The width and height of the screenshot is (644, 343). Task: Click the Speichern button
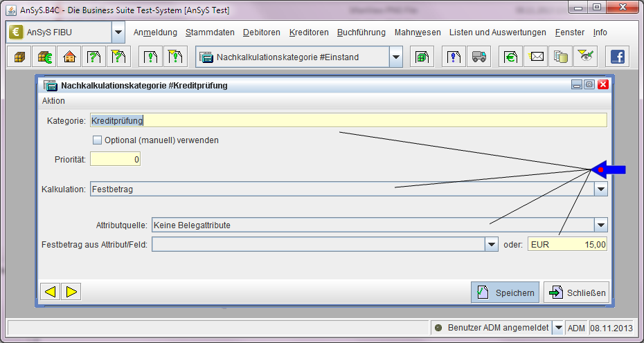506,293
